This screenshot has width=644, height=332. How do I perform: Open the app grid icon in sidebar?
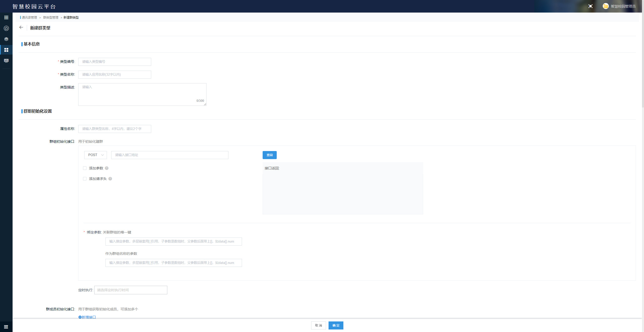tap(6, 17)
